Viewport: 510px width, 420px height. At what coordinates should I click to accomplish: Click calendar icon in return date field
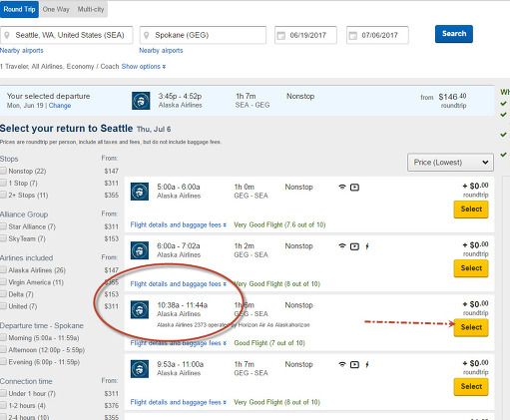(x=353, y=35)
